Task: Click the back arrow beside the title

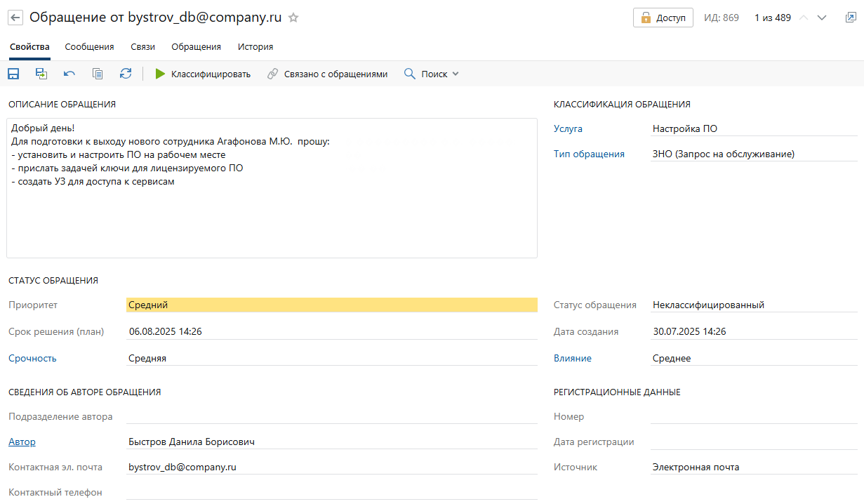Action: pos(15,18)
